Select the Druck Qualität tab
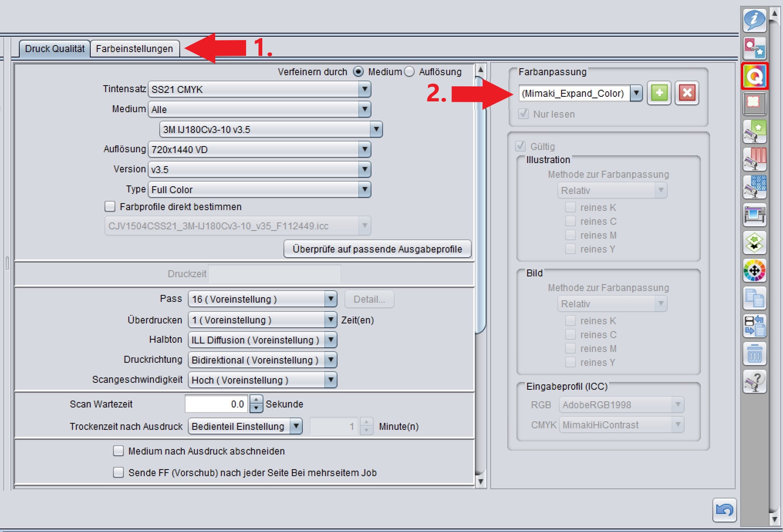Screen dimensions: 783x532 [54, 49]
